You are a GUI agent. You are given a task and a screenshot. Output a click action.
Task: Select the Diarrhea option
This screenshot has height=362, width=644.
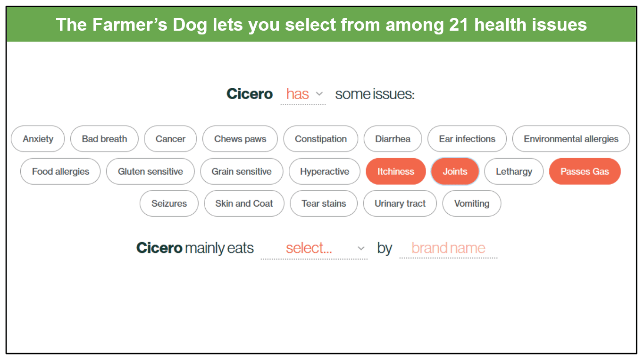coord(393,139)
